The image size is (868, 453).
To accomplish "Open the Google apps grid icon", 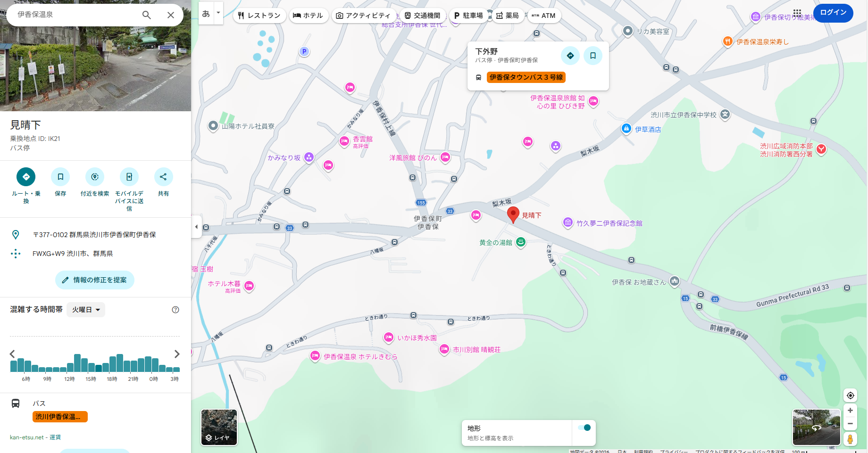I will coord(798,13).
